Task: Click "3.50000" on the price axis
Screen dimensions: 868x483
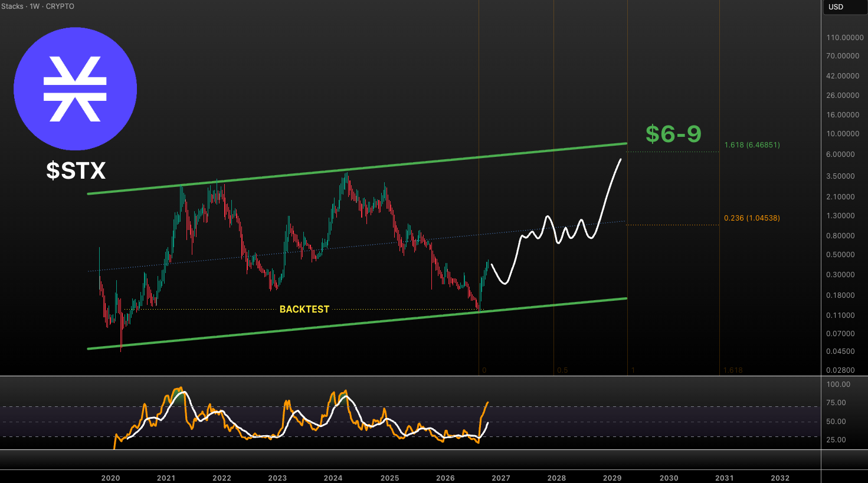Action: pos(840,176)
